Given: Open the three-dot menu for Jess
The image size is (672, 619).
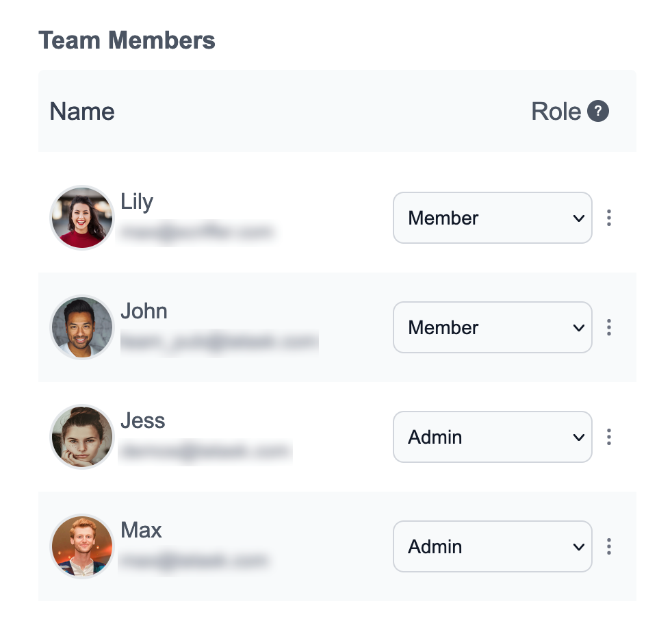Looking at the screenshot, I should [x=608, y=437].
